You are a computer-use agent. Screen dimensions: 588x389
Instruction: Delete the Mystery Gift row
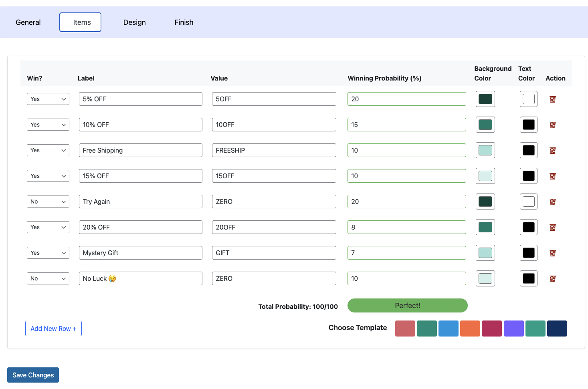(552, 253)
